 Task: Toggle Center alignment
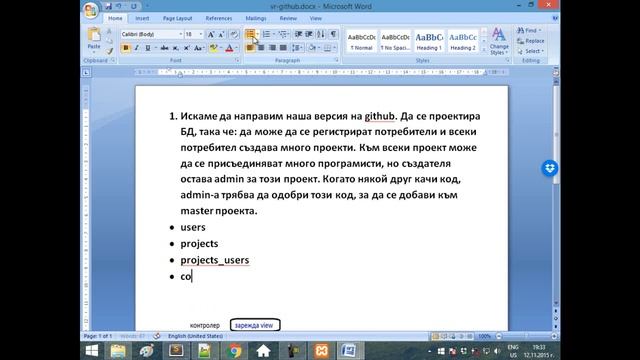(x=261, y=48)
